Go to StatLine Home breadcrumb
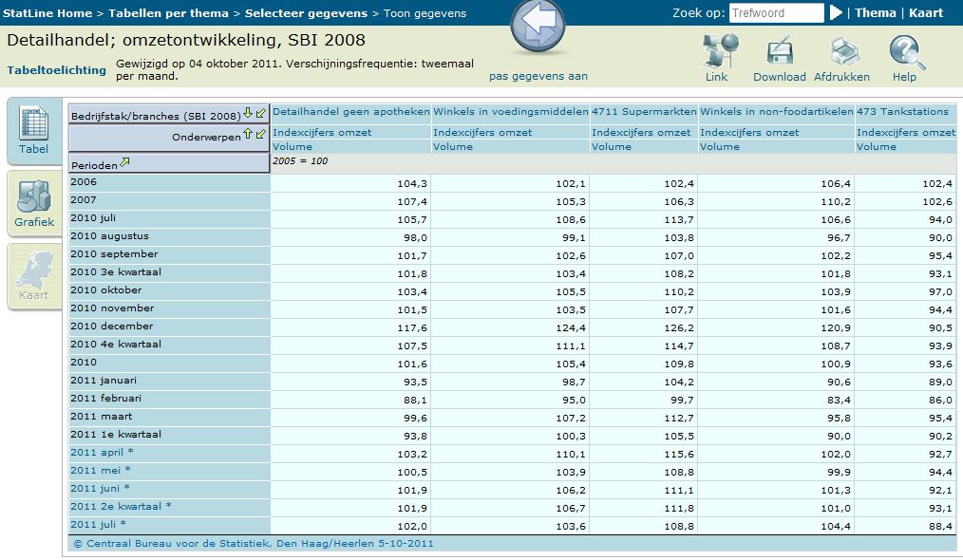963x560 pixels. (47, 13)
